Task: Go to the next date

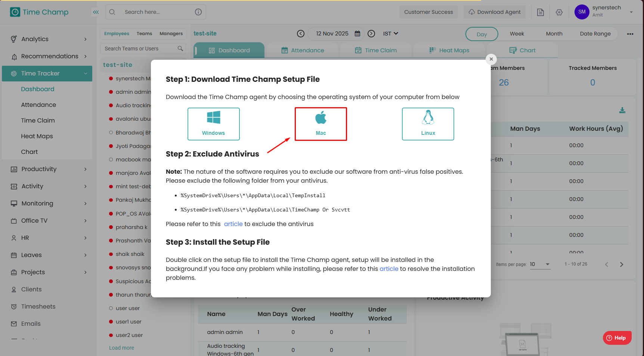Action: tap(371, 34)
